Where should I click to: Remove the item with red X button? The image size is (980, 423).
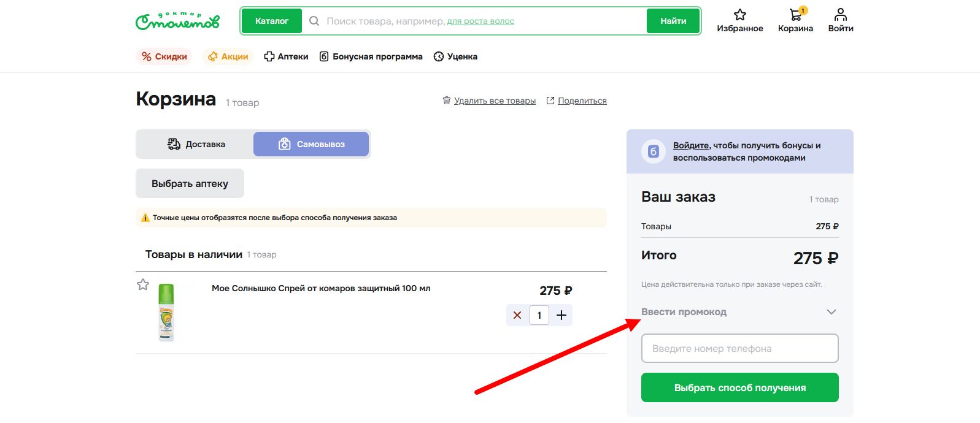517,315
